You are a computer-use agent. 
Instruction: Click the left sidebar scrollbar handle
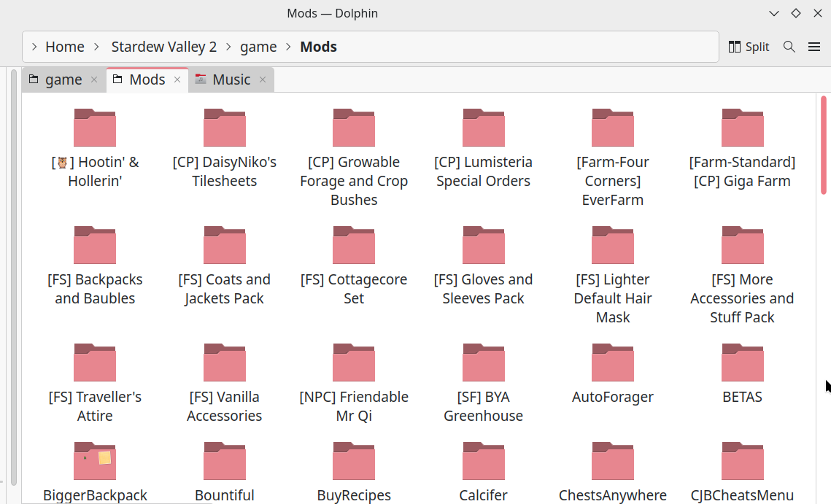(x=14, y=278)
